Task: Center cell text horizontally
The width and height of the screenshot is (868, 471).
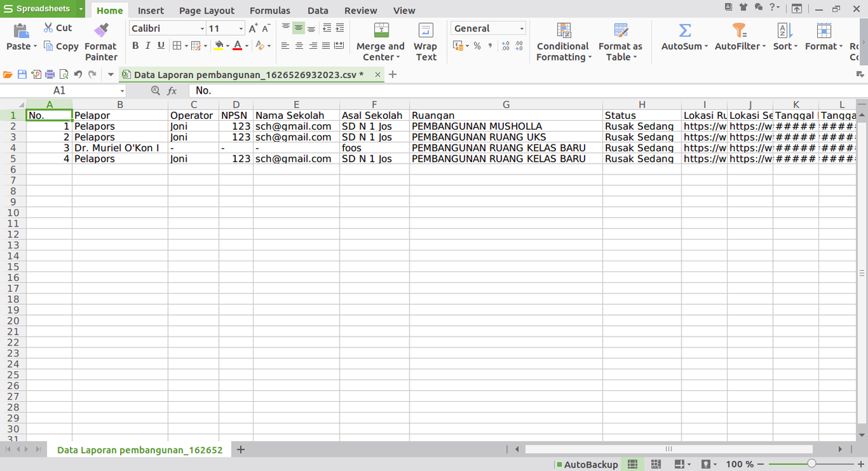Action: (x=299, y=45)
